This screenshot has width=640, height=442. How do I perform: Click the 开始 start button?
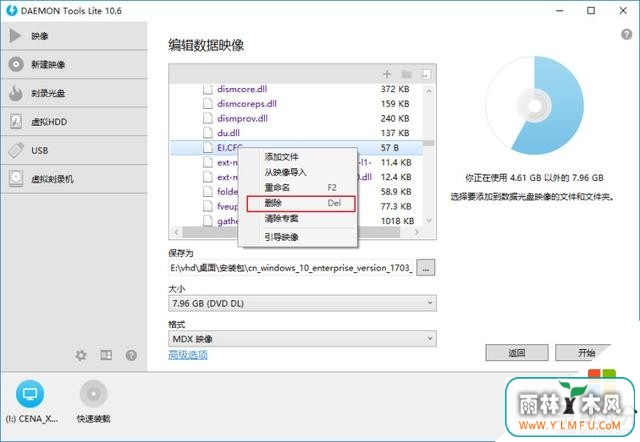(586, 353)
